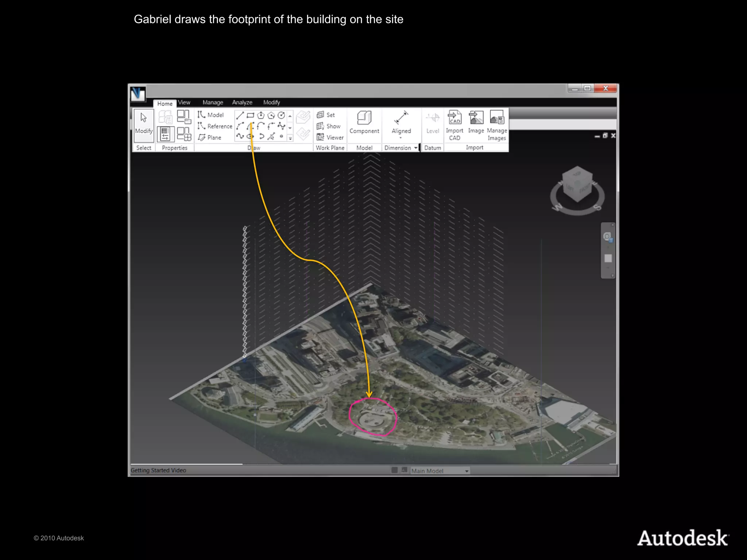747x560 pixels.
Task: Expand the Dimension panel arrow
Action: pyautogui.click(x=415, y=148)
